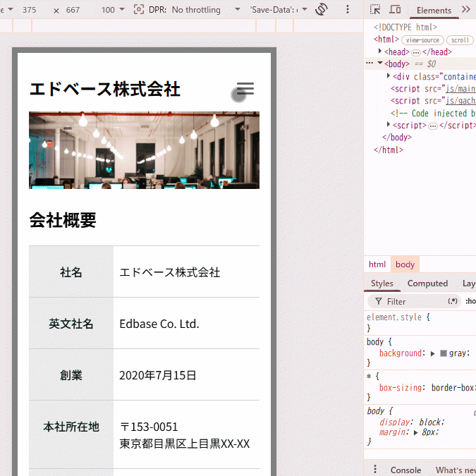Click the Edbase Co. Ltd. cell
Viewport: 476px width, 476px height.
click(186, 323)
